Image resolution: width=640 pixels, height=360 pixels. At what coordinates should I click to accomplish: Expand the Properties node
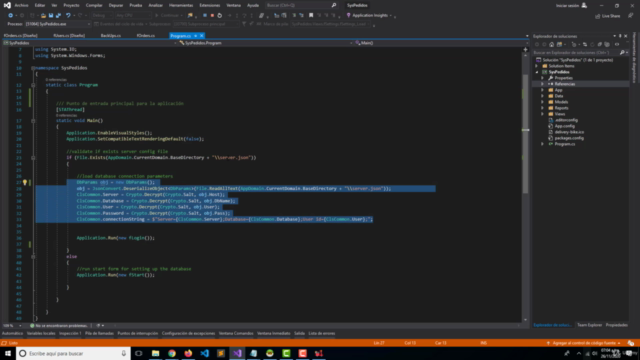542,78
